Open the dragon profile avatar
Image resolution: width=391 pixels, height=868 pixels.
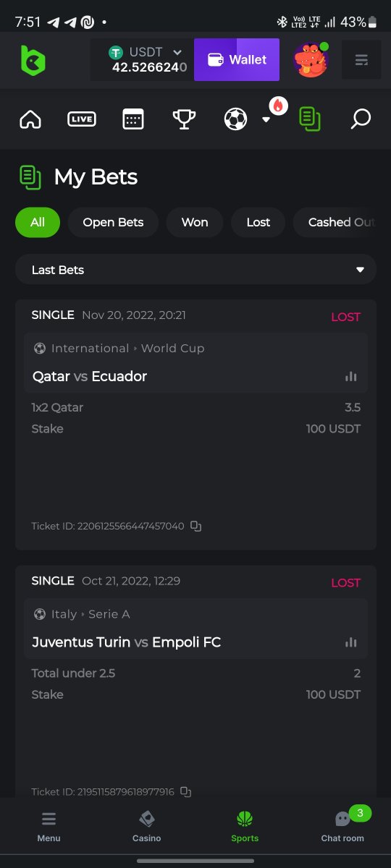tap(311, 60)
